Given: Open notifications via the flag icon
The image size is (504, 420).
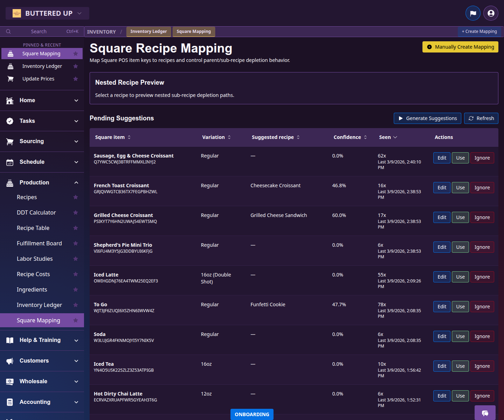Looking at the screenshot, I should coord(473,13).
